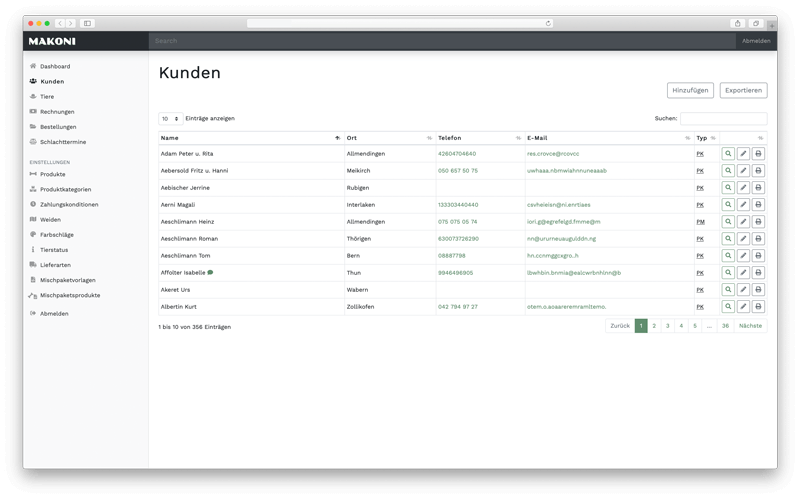Click the comment bubble icon beside Affolter Isabelle
Image resolution: width=800 pixels, height=499 pixels.
point(210,272)
